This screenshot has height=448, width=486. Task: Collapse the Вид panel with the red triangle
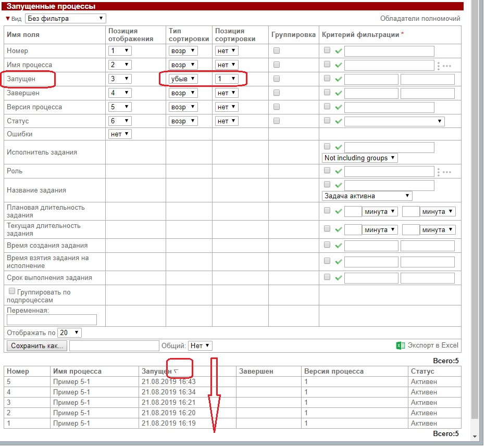click(x=8, y=19)
